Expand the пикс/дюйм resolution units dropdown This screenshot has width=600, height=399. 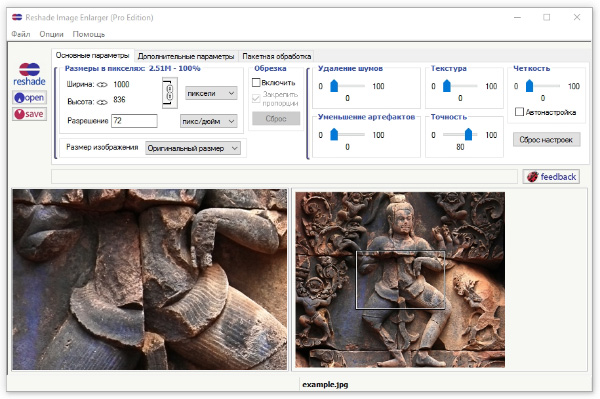pyautogui.click(x=209, y=121)
